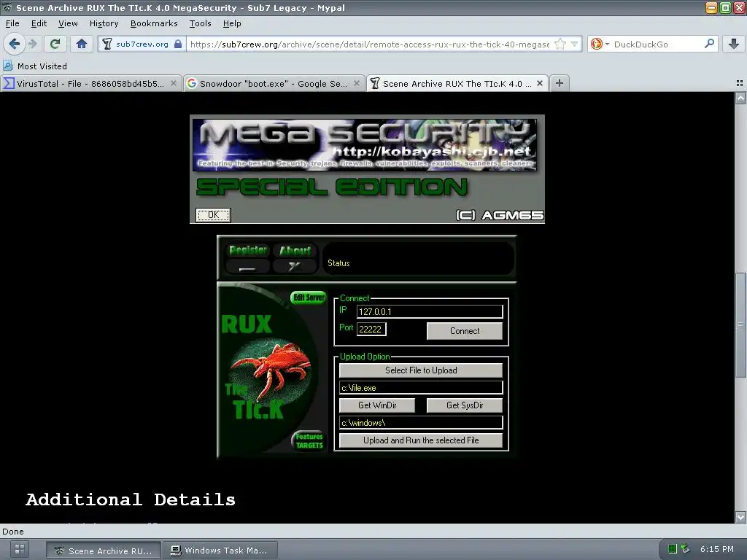Viewport: 747px width, 560px height.
Task: Click the c:\file.exe path field
Action: coord(421,388)
